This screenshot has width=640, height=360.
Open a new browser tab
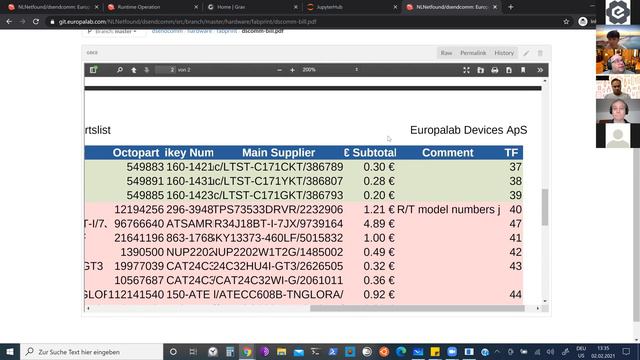pos(511,7)
